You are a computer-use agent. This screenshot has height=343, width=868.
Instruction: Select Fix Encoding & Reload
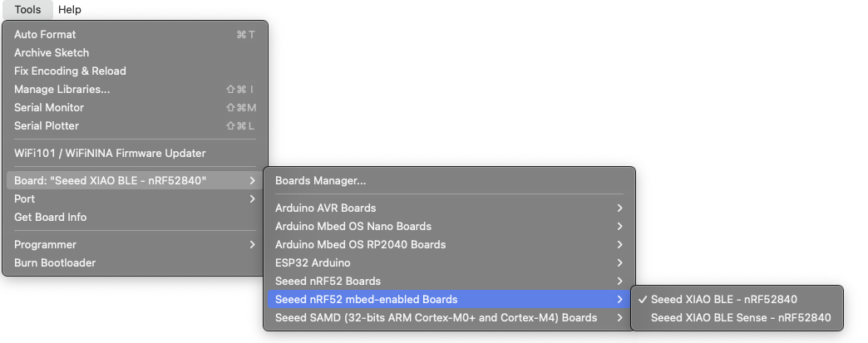(135, 71)
